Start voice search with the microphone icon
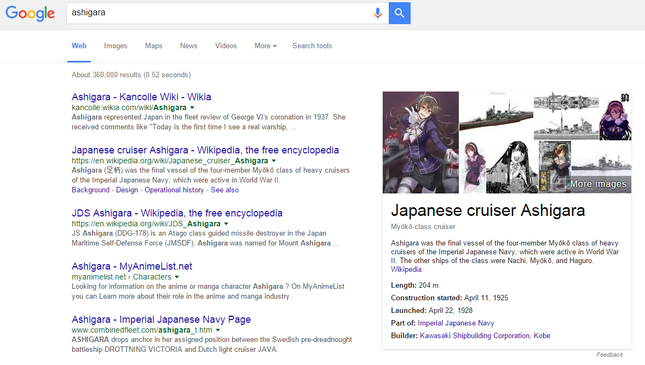The image size is (645, 365). 377,13
